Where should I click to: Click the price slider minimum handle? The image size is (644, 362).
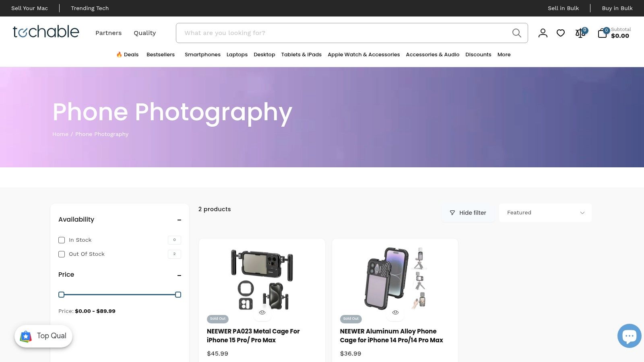click(62, 295)
